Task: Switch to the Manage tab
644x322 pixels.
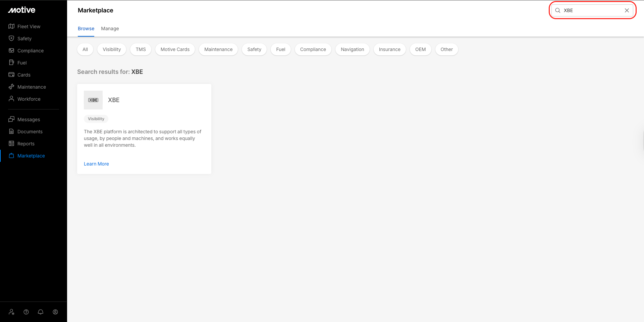Action: (110, 29)
